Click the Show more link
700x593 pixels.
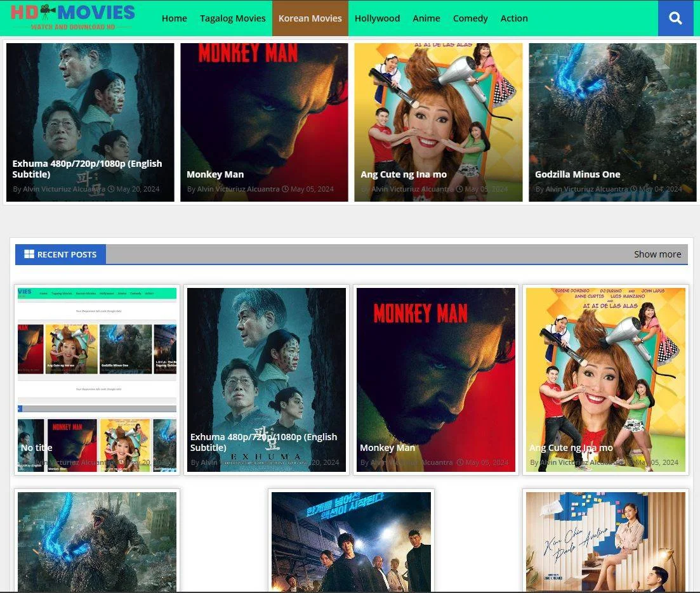pyautogui.click(x=657, y=254)
